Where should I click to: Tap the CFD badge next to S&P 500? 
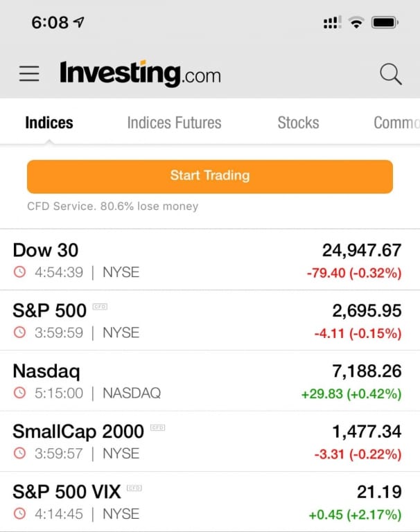pyautogui.click(x=100, y=307)
